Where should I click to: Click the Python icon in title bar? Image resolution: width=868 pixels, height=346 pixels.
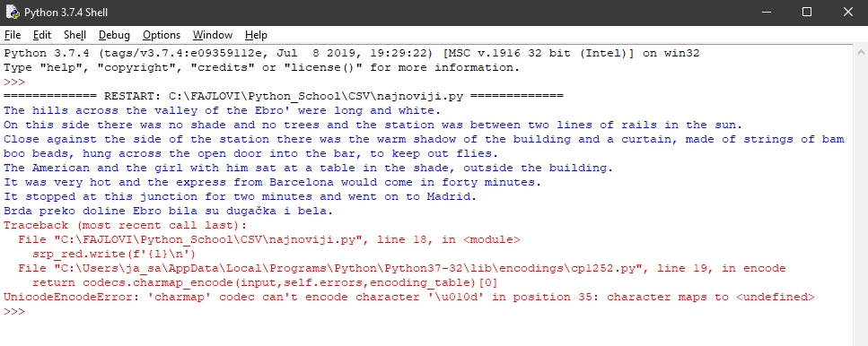(x=13, y=13)
